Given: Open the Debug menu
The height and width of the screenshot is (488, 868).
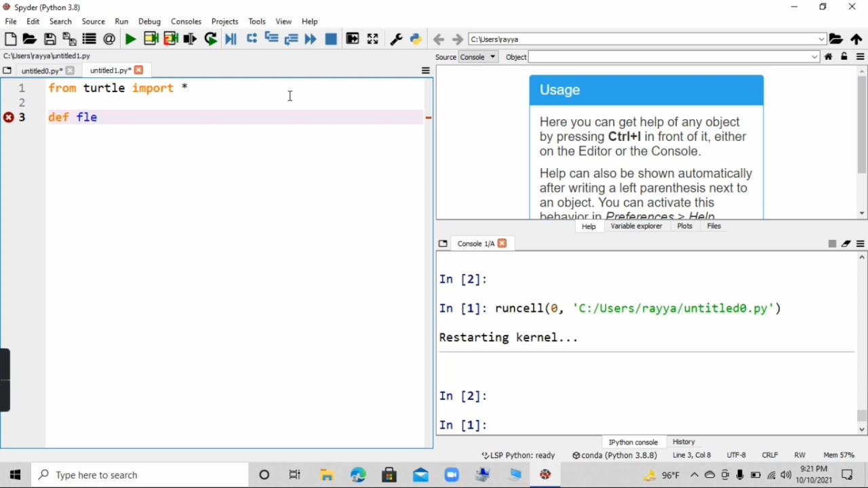Looking at the screenshot, I should click(x=149, y=22).
